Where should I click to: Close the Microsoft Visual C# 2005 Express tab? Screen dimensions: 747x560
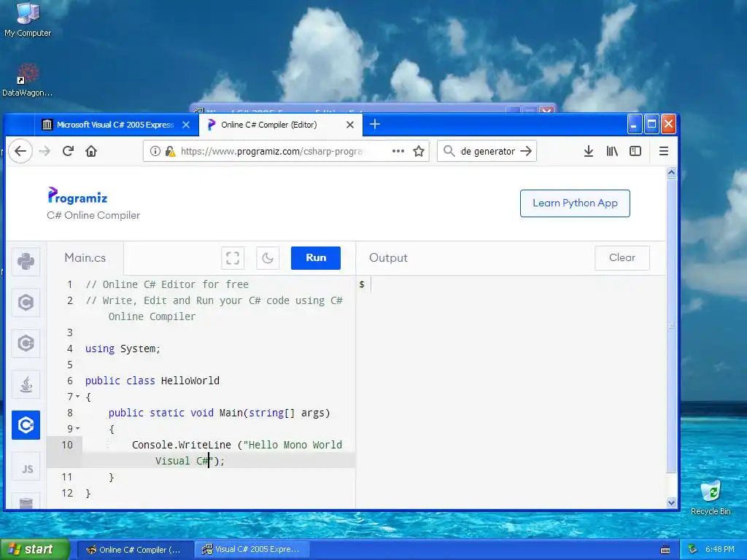[x=186, y=125]
